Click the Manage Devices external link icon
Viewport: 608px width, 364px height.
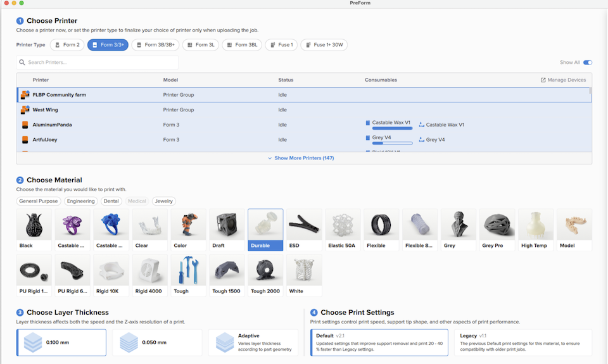pyautogui.click(x=543, y=80)
